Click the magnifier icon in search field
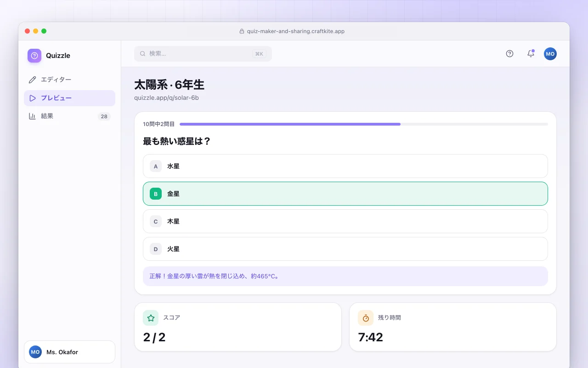The height and width of the screenshot is (368, 588). (143, 54)
